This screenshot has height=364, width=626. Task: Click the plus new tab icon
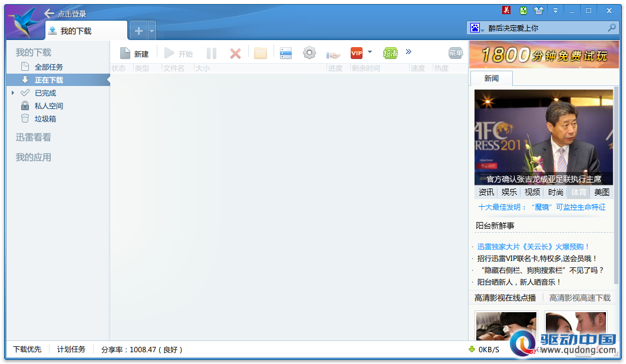(139, 31)
